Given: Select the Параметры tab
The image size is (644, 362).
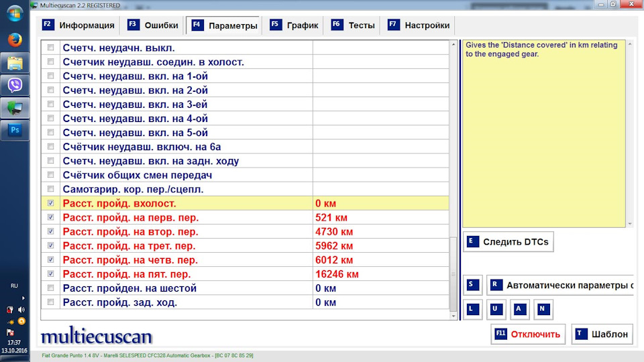Looking at the screenshot, I should click(224, 25).
